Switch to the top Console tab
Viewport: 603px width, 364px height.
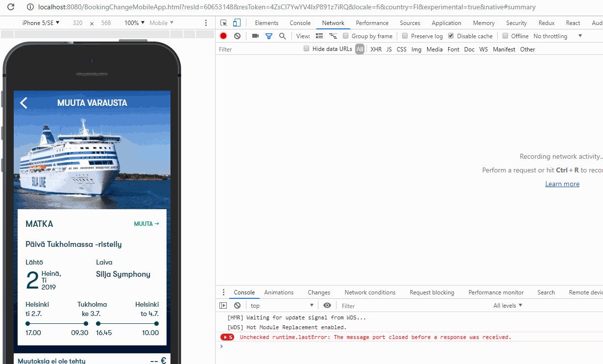pos(300,23)
